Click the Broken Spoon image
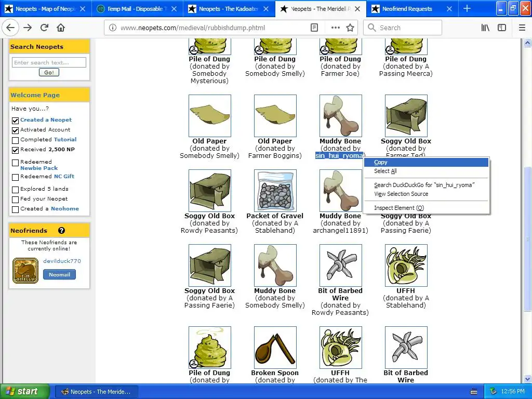This screenshot has height=399, width=532. coord(275,348)
